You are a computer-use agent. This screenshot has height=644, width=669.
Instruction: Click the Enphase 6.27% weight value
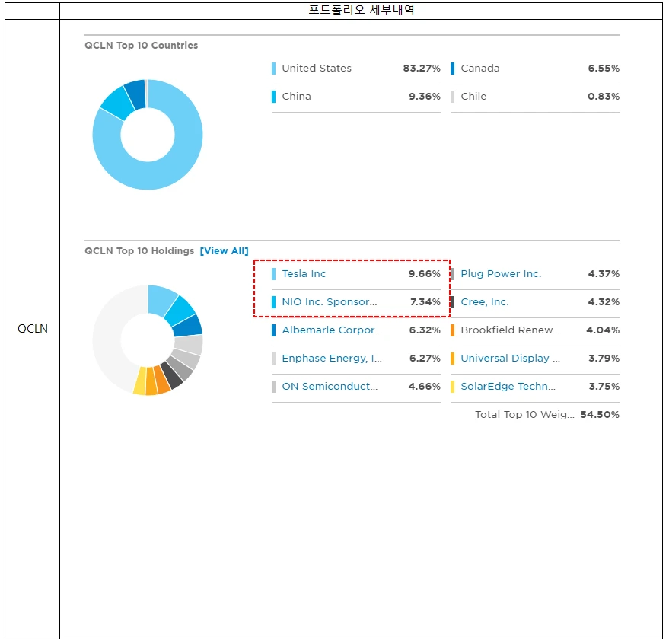tap(425, 358)
